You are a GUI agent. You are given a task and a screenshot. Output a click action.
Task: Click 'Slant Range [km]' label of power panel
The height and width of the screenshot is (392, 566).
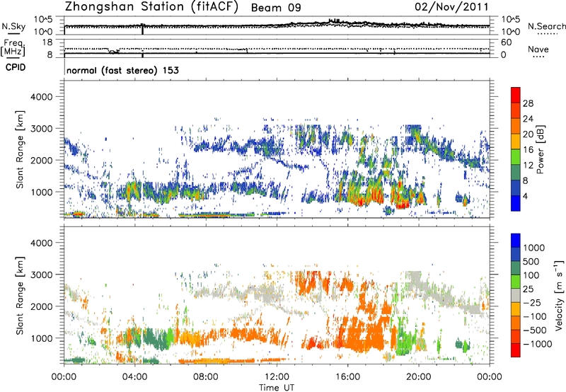(x=20, y=149)
